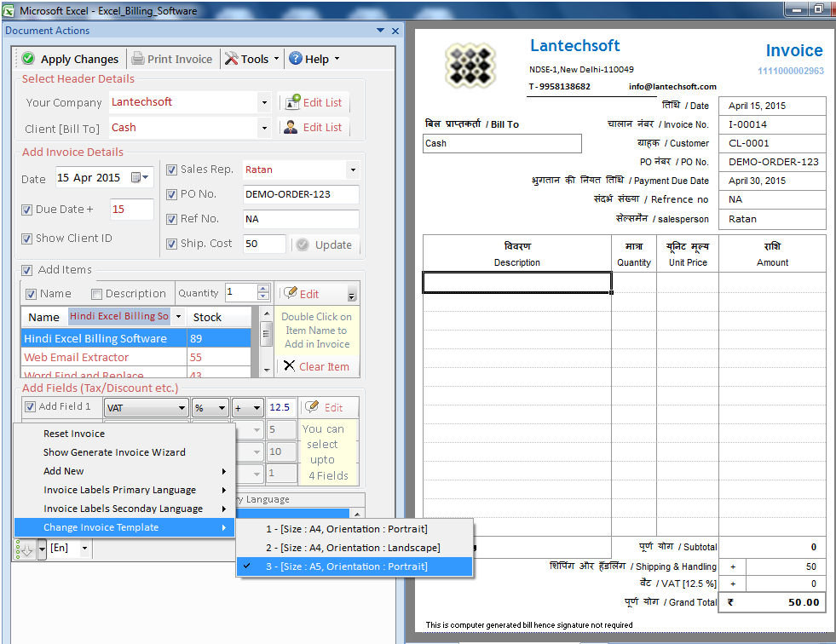Image resolution: width=836 pixels, height=644 pixels.
Task: Toggle the Name checkbox in Add Items
Action: coord(32,294)
